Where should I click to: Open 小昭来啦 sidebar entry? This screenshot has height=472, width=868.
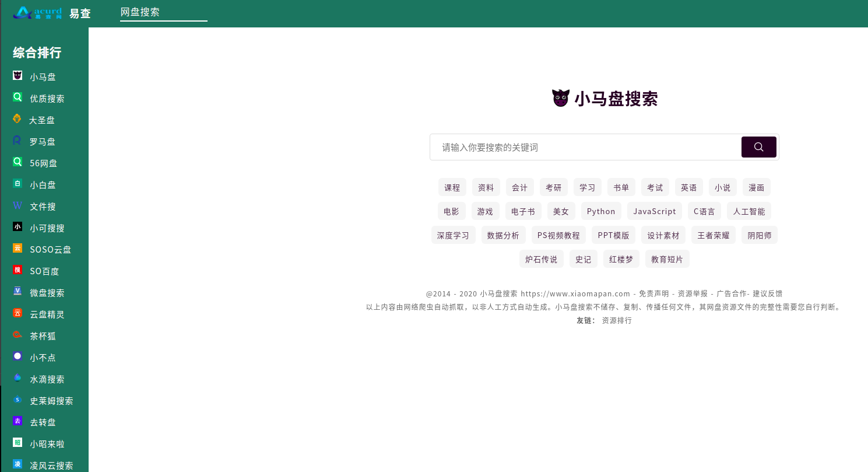(x=47, y=444)
